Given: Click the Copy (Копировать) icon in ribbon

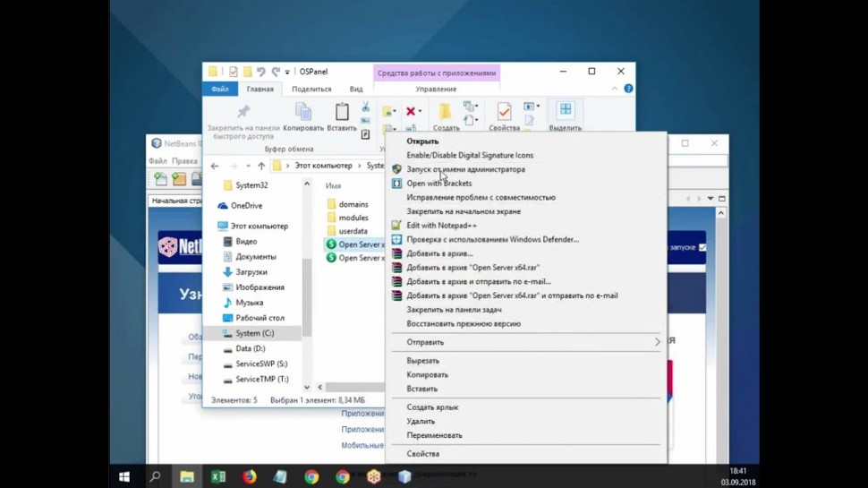Looking at the screenshot, I should point(303,112).
